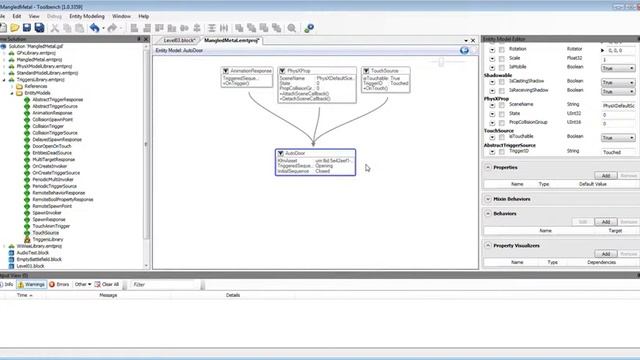Click the Clear All button
640x360 pixels.
coord(107,284)
